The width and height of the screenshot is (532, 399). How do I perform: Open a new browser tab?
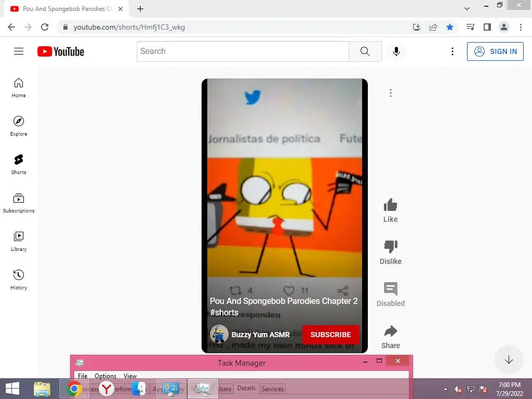point(140,9)
